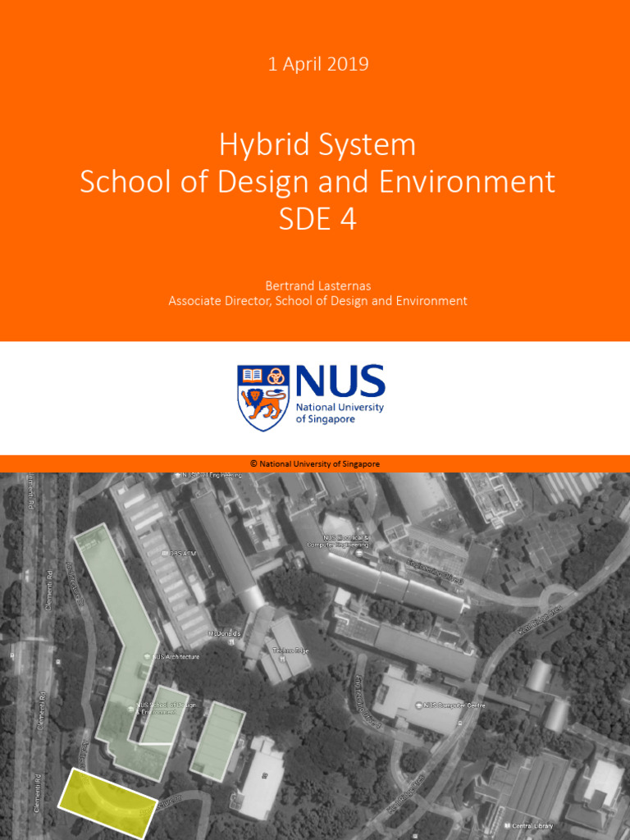Click the yellow highlighted rectangle on the map
Viewport: 630px width, 840px height.
tap(107, 803)
